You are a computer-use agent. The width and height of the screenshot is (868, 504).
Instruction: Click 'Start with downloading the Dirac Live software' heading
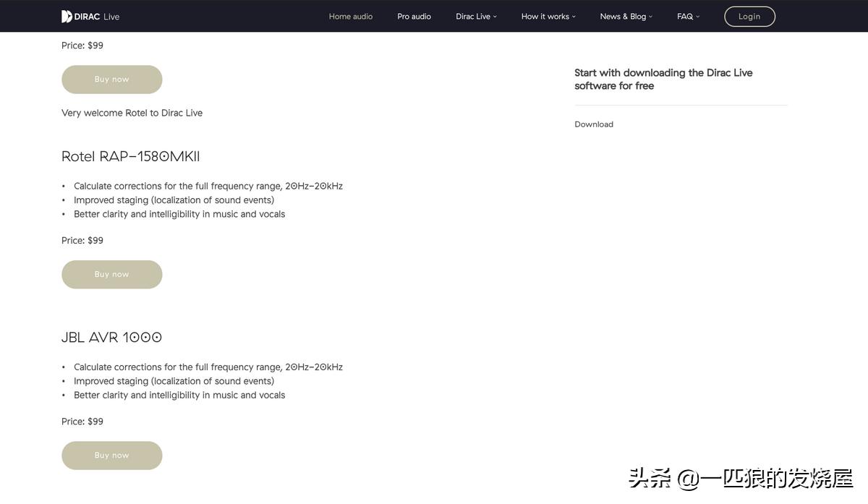(663, 79)
